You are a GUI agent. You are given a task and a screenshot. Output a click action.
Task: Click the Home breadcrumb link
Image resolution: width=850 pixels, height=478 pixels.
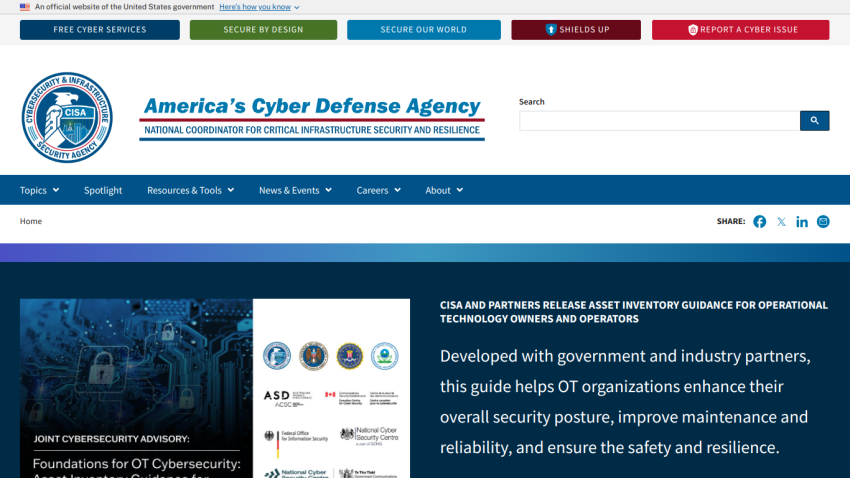tap(31, 221)
